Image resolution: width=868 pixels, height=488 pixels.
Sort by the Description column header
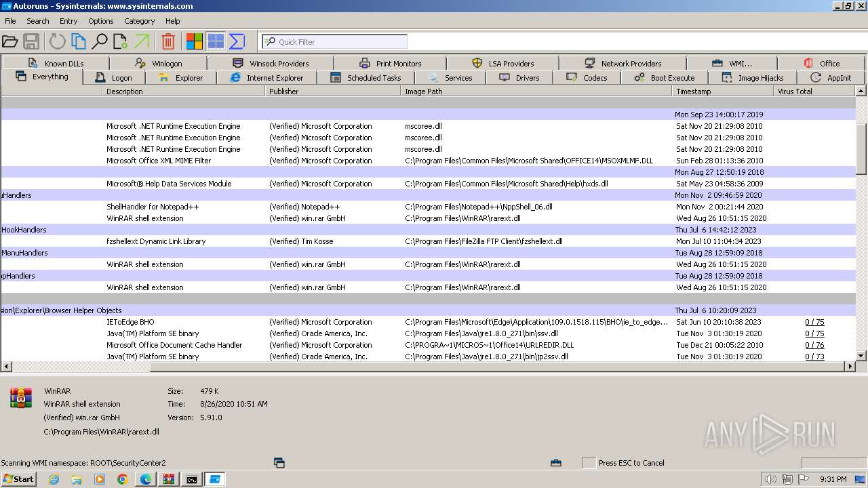point(184,91)
